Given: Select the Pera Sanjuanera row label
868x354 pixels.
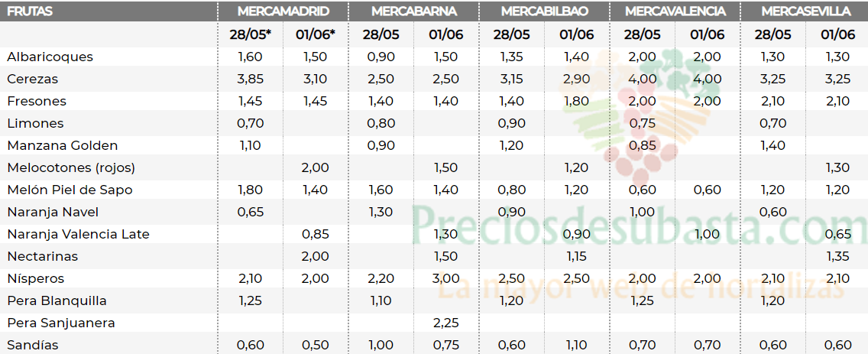Looking at the screenshot, I should pos(61,323).
